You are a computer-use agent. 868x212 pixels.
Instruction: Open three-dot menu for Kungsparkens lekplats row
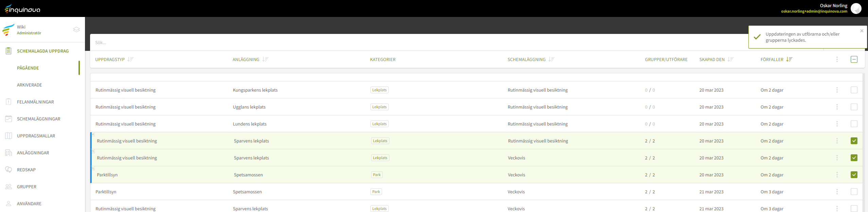[837, 90]
